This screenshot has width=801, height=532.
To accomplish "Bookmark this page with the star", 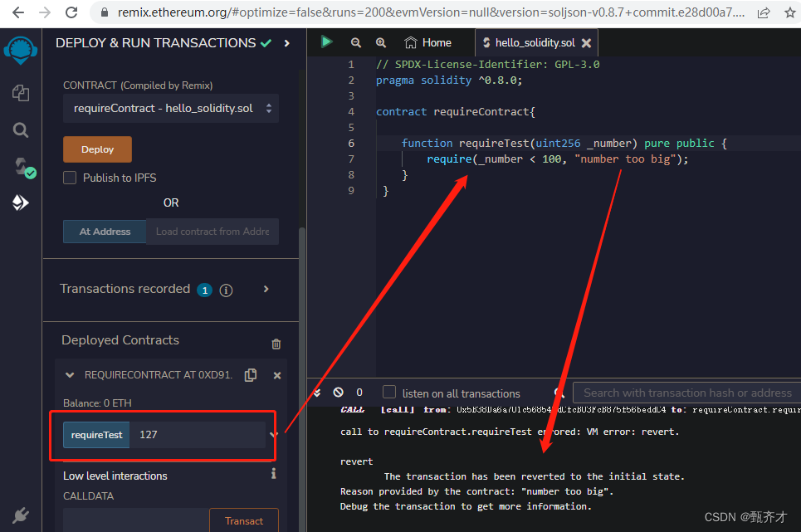I will coord(789,12).
